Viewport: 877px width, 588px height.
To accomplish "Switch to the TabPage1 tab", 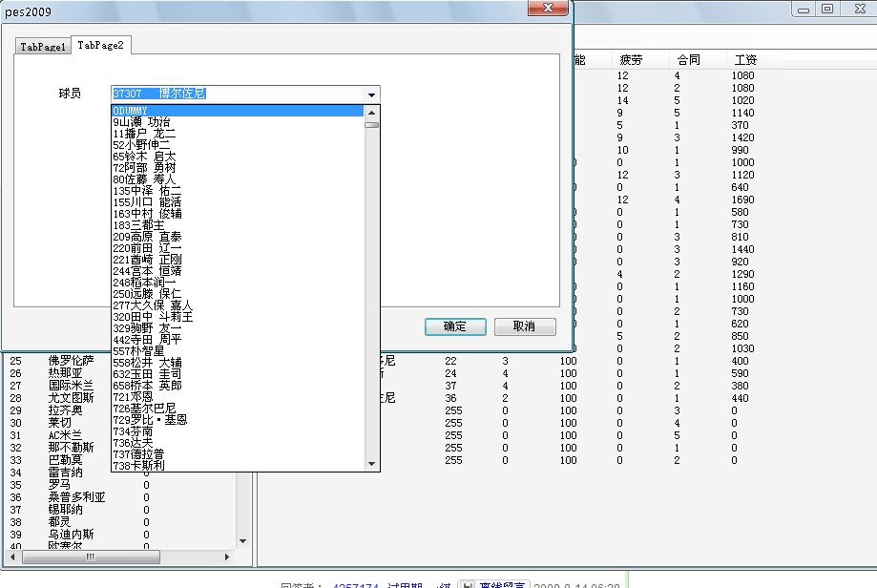I will point(43,46).
